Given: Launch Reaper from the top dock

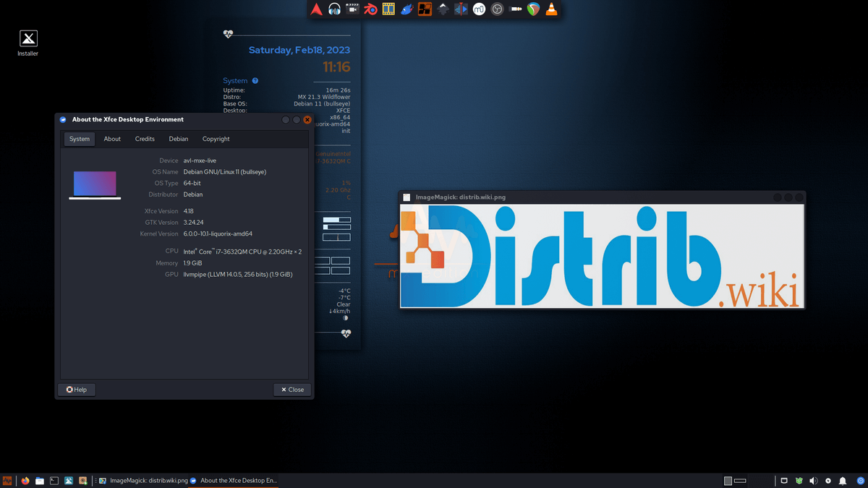Looking at the screenshot, I should click(x=533, y=9).
